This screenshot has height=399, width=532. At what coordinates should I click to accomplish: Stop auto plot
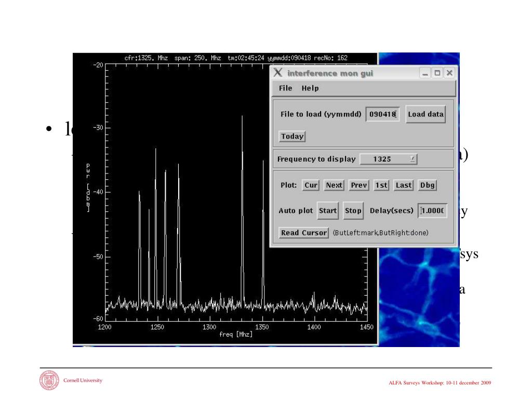pos(353,211)
